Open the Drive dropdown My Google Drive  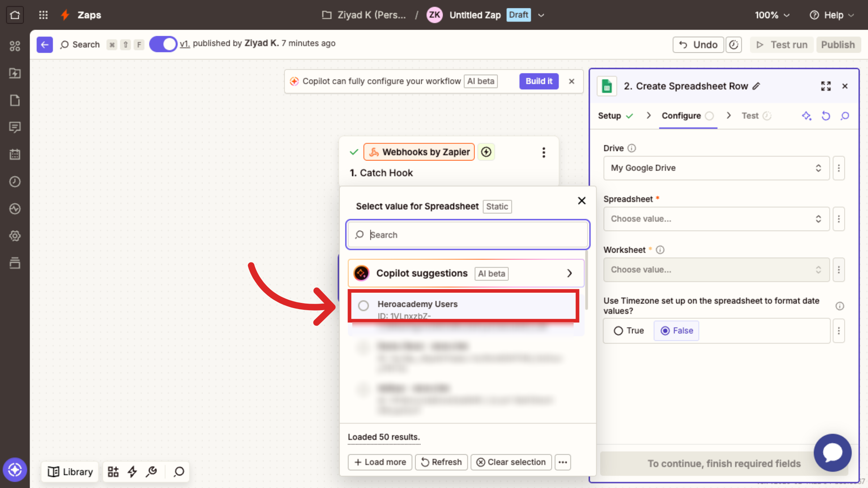click(716, 168)
